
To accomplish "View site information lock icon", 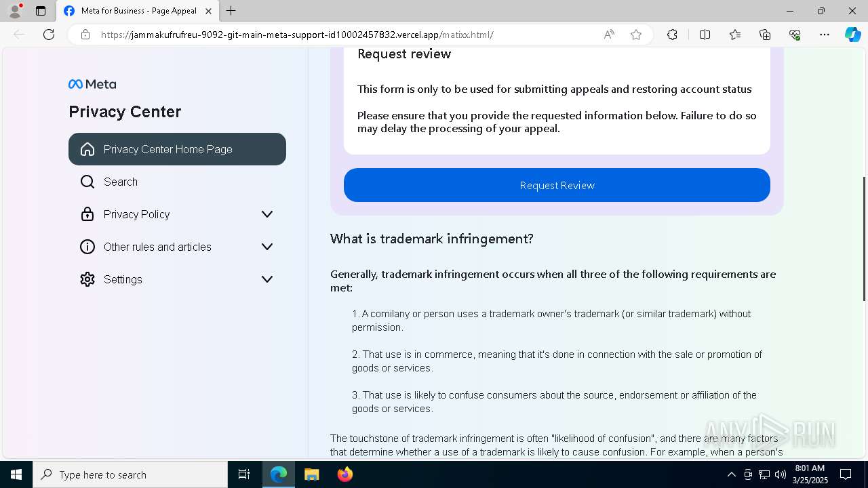I will [x=85, y=35].
